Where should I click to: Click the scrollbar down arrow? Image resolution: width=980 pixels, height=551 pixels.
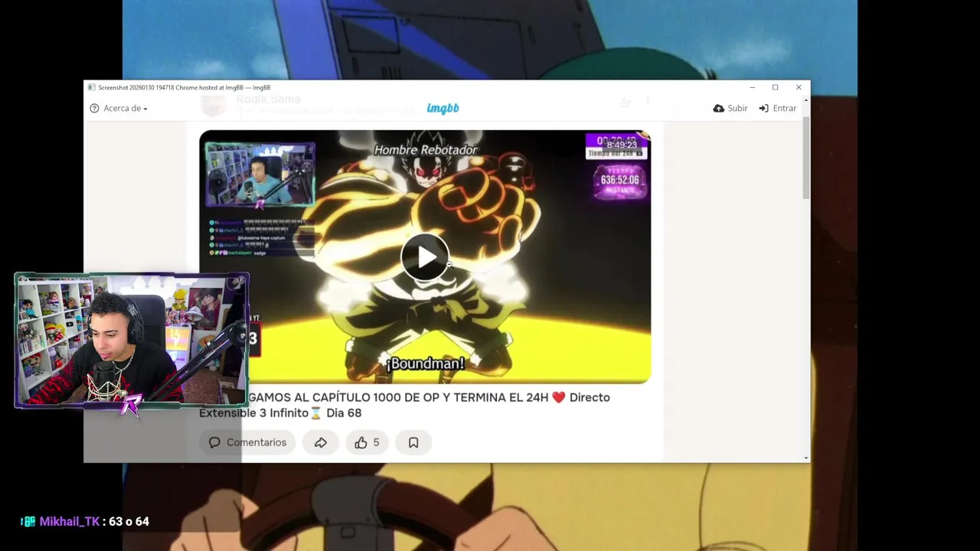pyautogui.click(x=805, y=458)
